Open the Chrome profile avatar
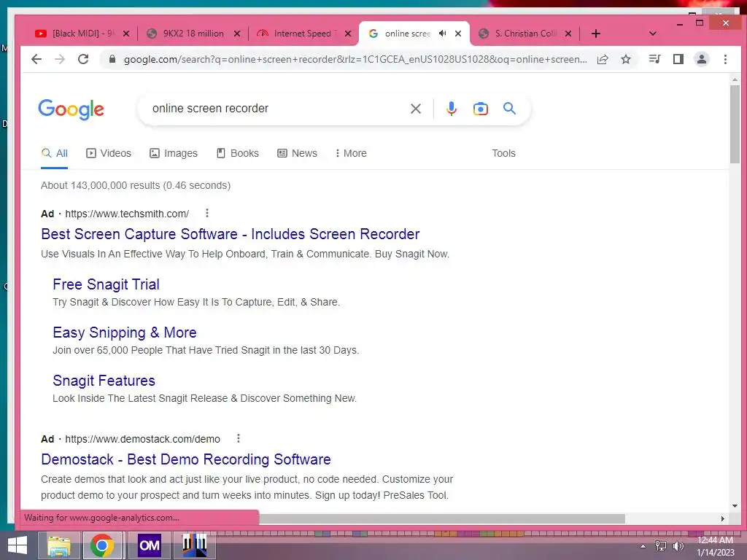This screenshot has height=560, width=747. (x=702, y=59)
